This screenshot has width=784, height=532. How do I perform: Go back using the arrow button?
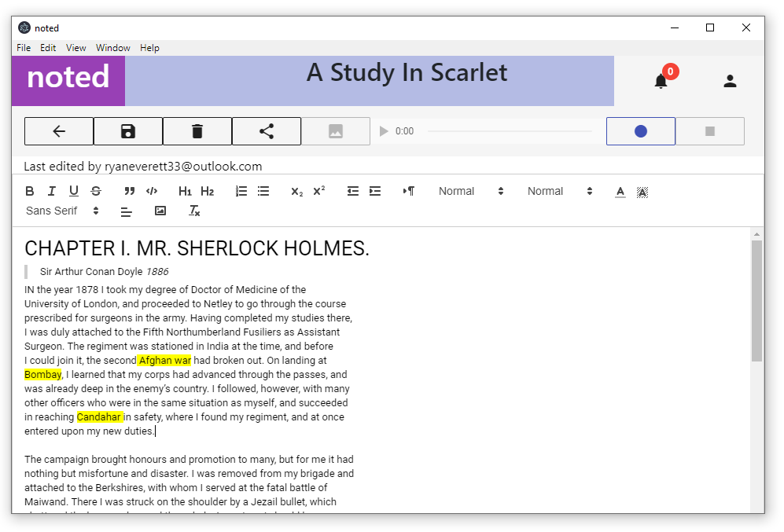coord(59,131)
